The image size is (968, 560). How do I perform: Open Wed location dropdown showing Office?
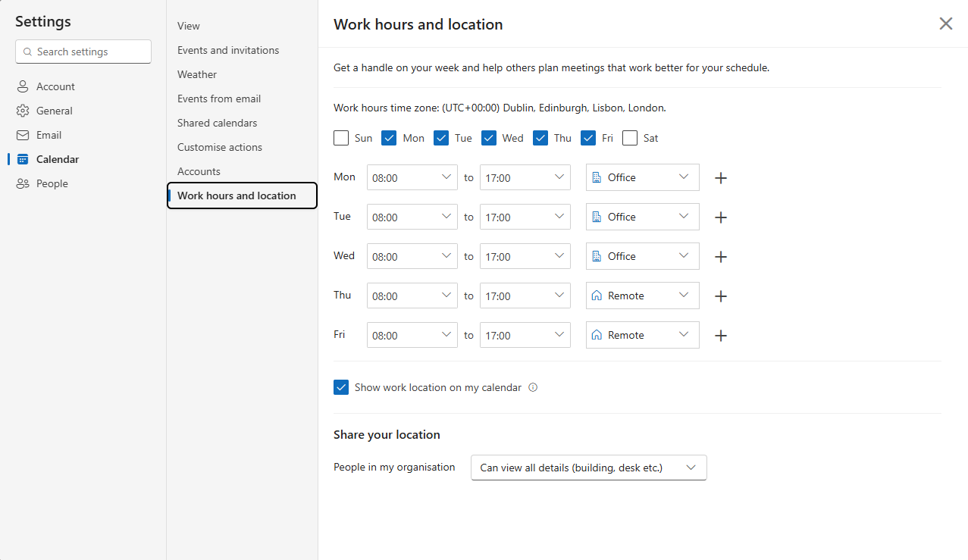tap(643, 256)
